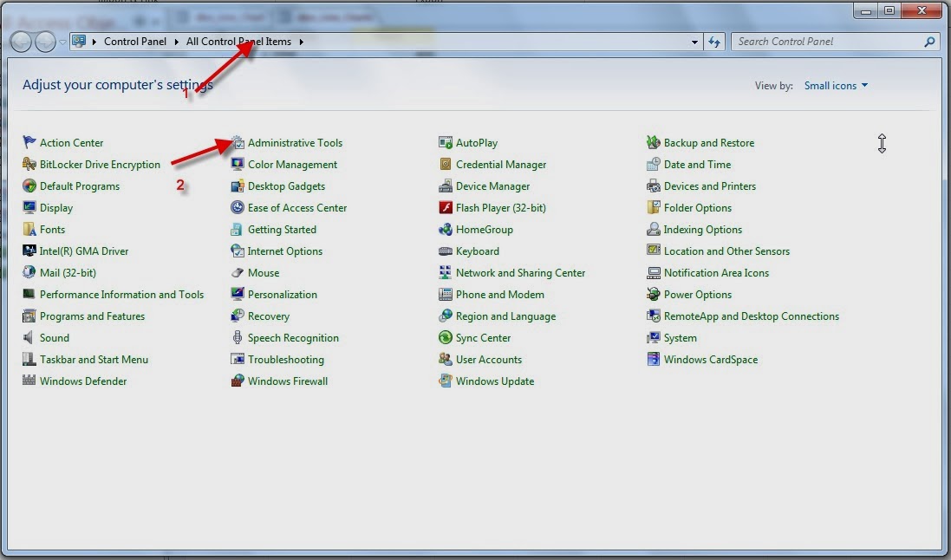
Task: Open the Small icons view dropdown
Action: pos(836,86)
